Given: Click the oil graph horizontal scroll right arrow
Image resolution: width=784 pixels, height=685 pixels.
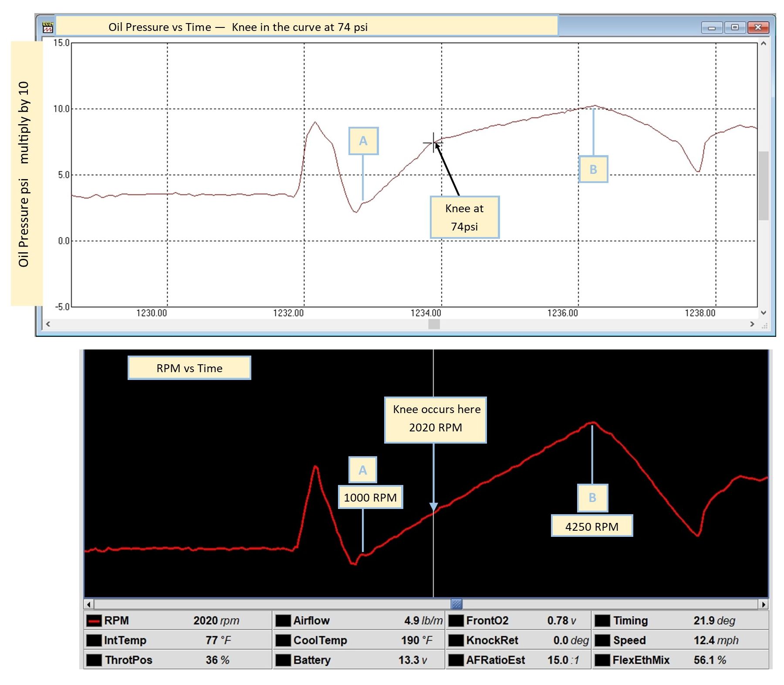Looking at the screenshot, I should tap(752, 324).
